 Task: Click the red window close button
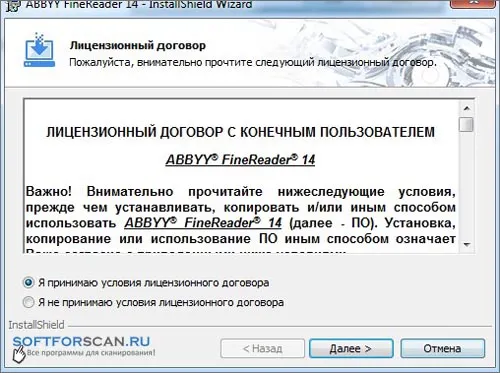point(474,3)
